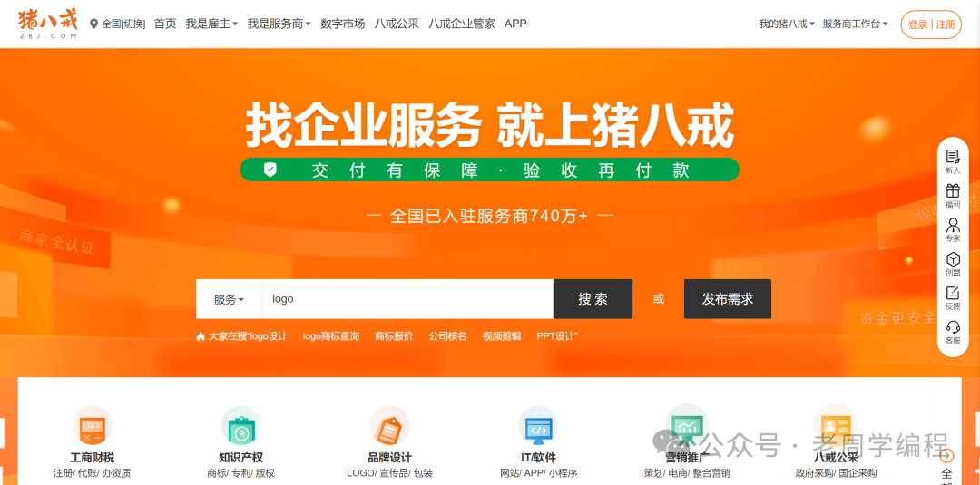Open 电商 under 营销推广
Screen dimensions: 980x485
click(x=678, y=473)
